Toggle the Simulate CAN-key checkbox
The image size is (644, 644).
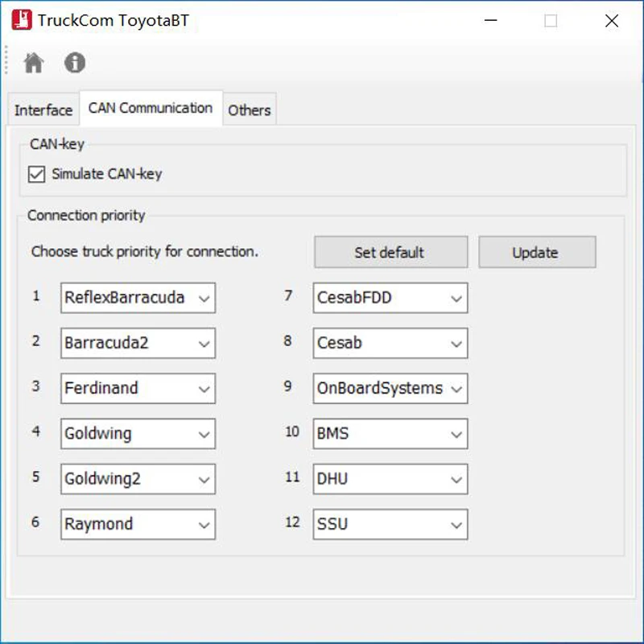[x=36, y=174]
